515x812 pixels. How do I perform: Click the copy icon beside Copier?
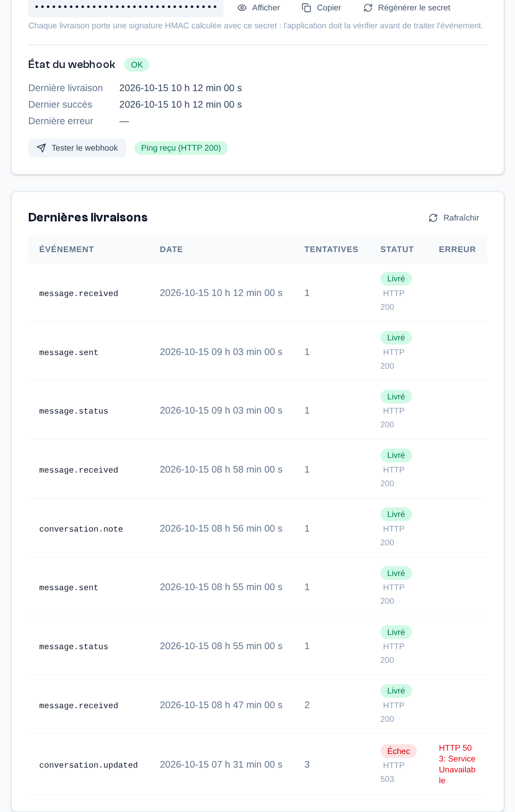tap(307, 8)
